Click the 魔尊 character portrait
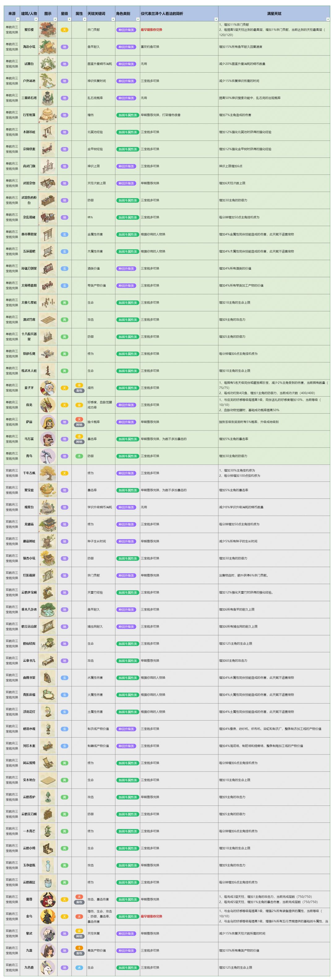Screen dimensions: 334x980 (48, 900)
